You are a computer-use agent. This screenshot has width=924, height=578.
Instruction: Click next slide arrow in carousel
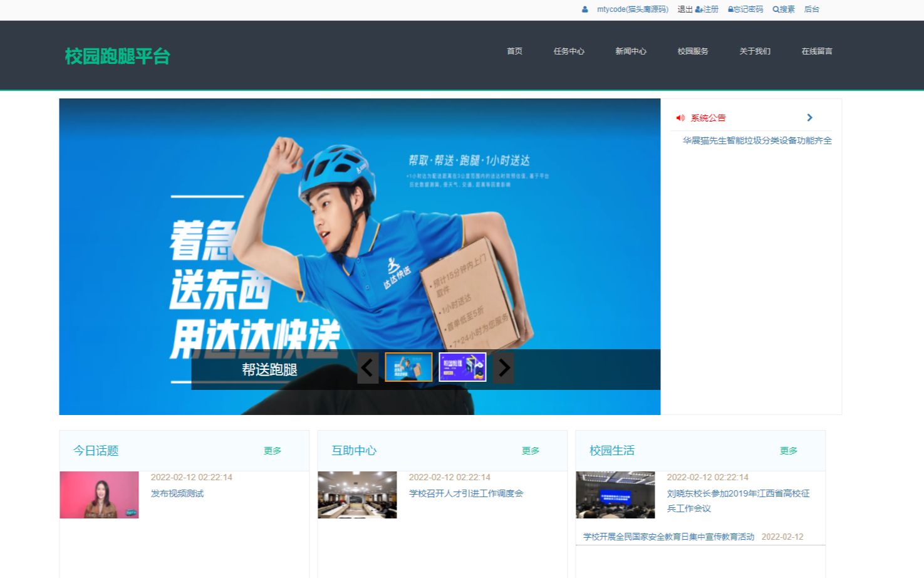503,367
